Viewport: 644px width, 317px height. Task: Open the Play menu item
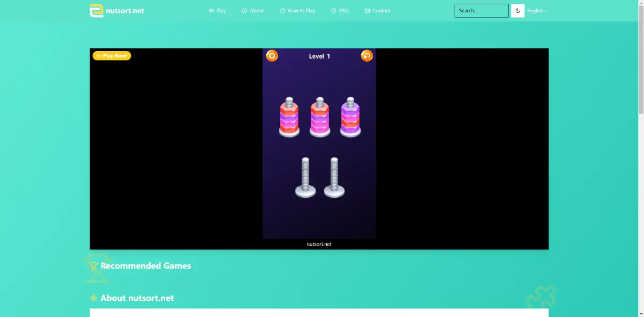[221, 10]
